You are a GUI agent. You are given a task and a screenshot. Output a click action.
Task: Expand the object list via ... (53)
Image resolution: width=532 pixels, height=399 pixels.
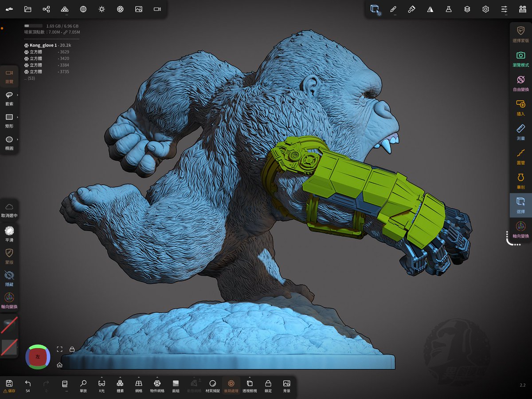[x=30, y=78]
